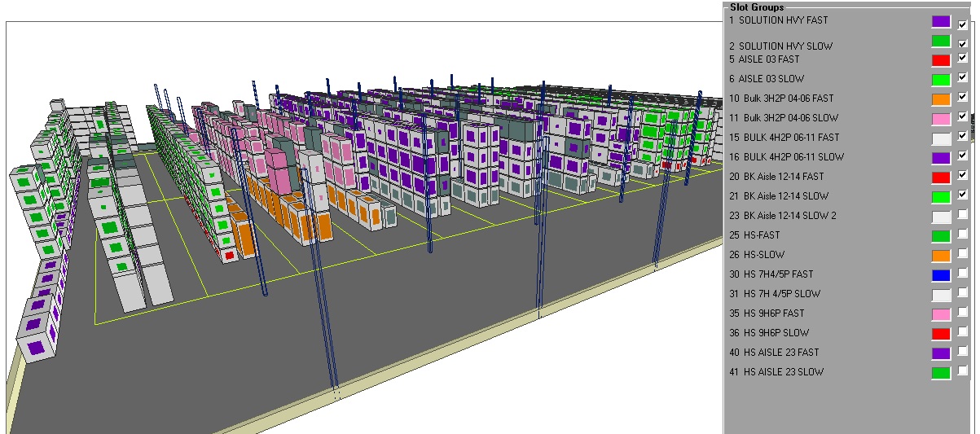
Task: Select red swatch for BK Aisle 12-14 FAST
Action: 941,178
